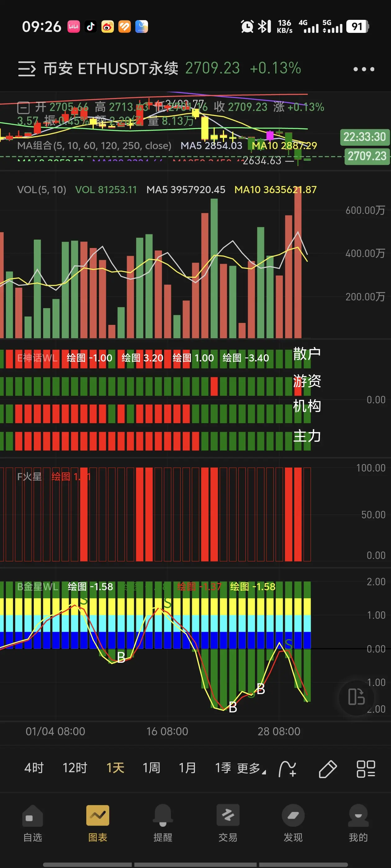Open the 发现 discover tab
The image size is (391, 868).
293,823
